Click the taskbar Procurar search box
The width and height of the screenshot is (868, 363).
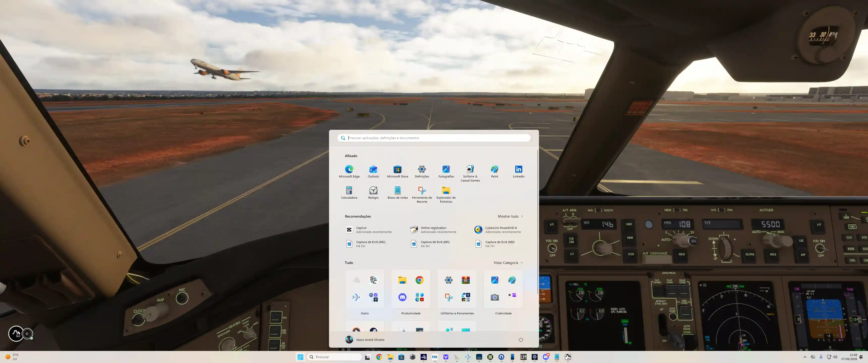(334, 357)
